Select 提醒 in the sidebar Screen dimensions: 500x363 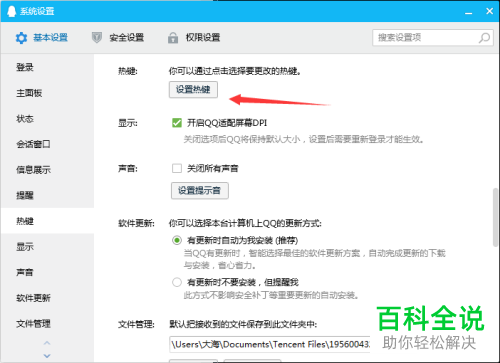pos(47,195)
